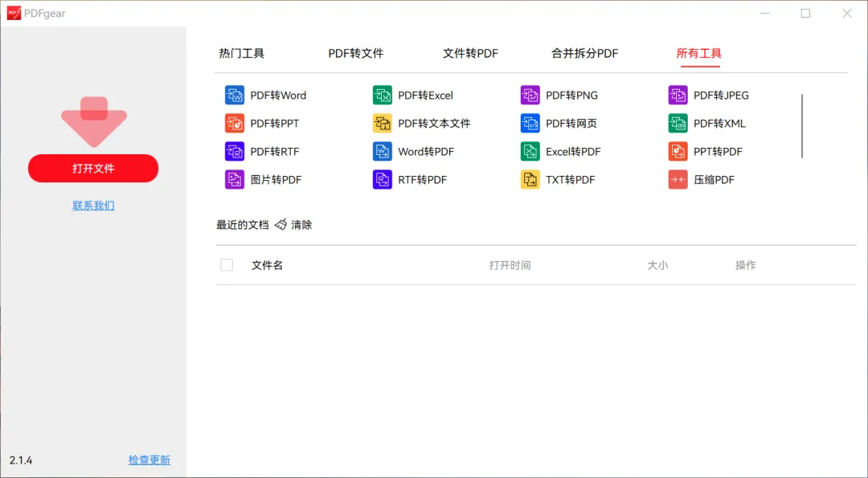Maximize the PDFgear window

[x=806, y=14]
